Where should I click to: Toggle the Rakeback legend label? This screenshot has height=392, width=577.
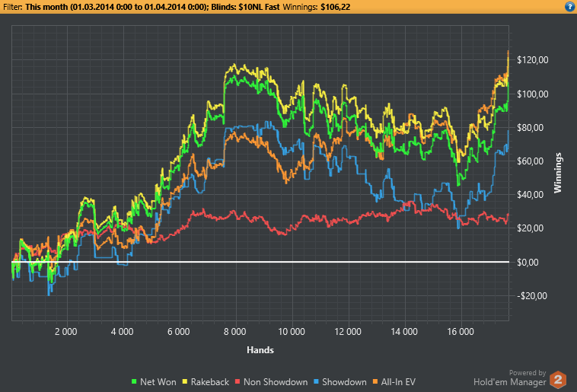point(210,382)
